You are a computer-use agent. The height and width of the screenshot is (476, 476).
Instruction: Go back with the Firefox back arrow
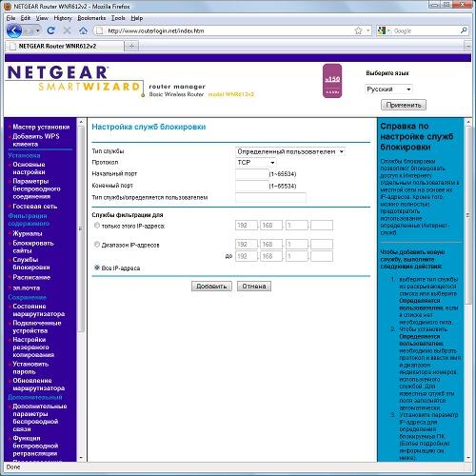(14, 30)
